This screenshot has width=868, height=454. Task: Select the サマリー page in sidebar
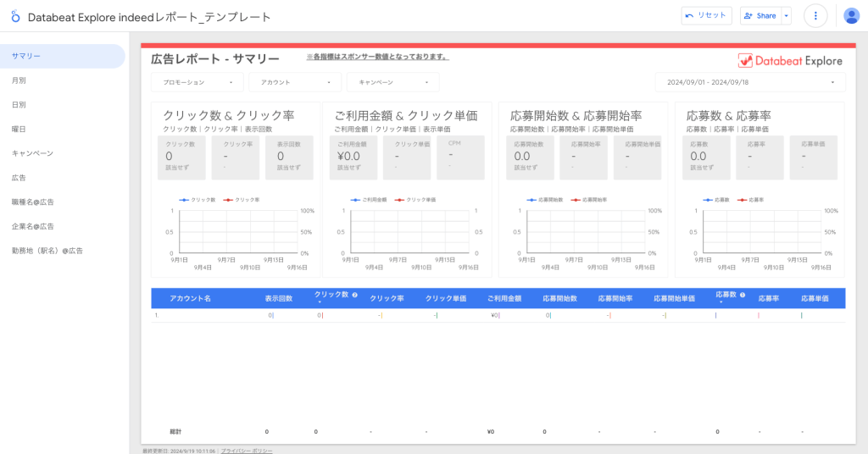point(63,56)
